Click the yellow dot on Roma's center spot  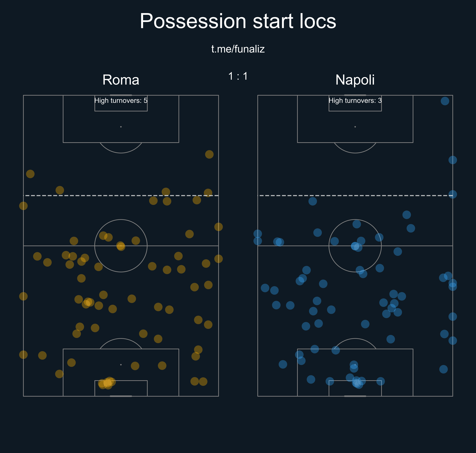click(121, 246)
